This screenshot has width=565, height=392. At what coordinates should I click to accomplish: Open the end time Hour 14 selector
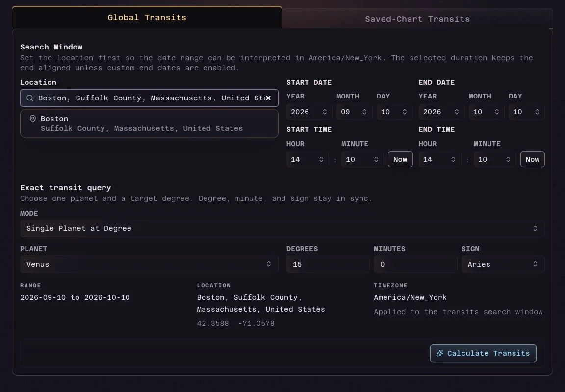[x=439, y=159]
